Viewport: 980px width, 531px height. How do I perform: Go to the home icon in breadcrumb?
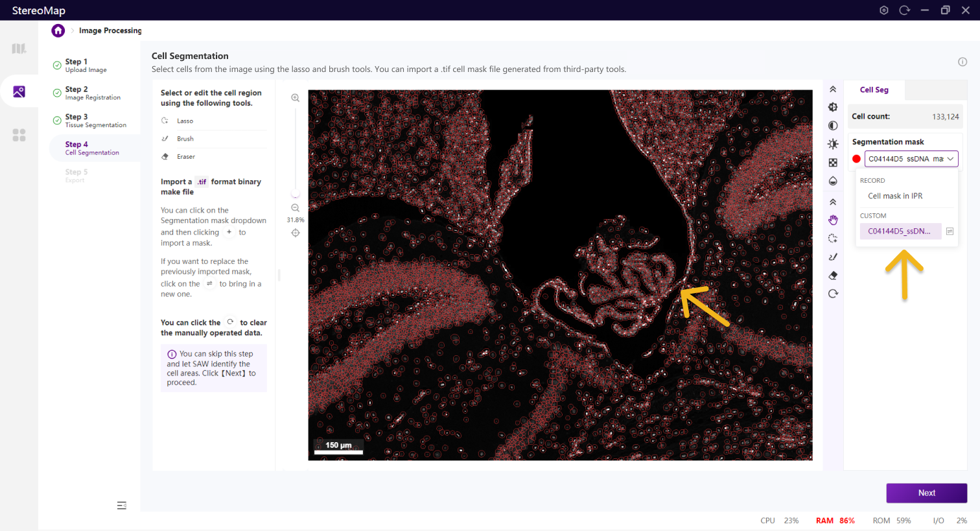pos(58,30)
